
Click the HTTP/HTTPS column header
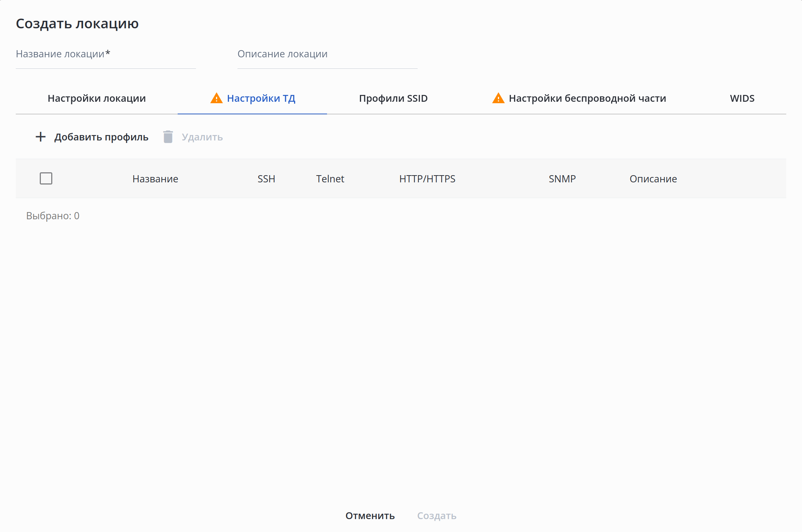(x=427, y=179)
